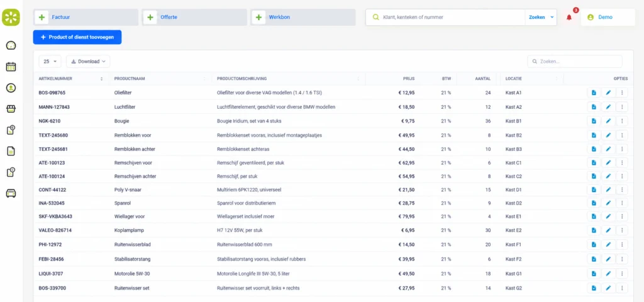This screenshot has width=644, height=302.
Task: Edit LIQUI-3707 Motorolie row with pencil
Action: pos(608,274)
